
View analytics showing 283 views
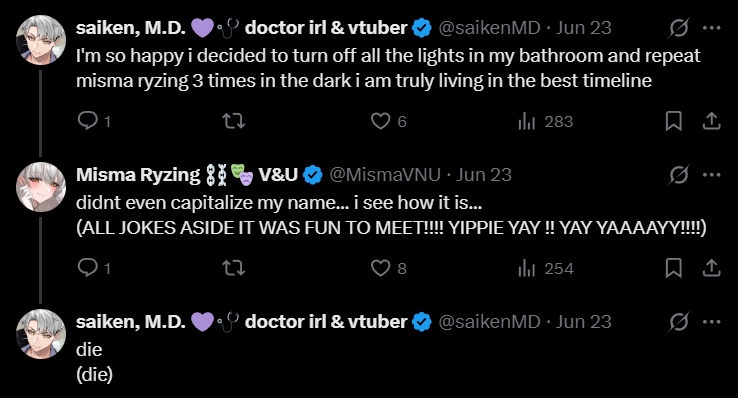527,121
